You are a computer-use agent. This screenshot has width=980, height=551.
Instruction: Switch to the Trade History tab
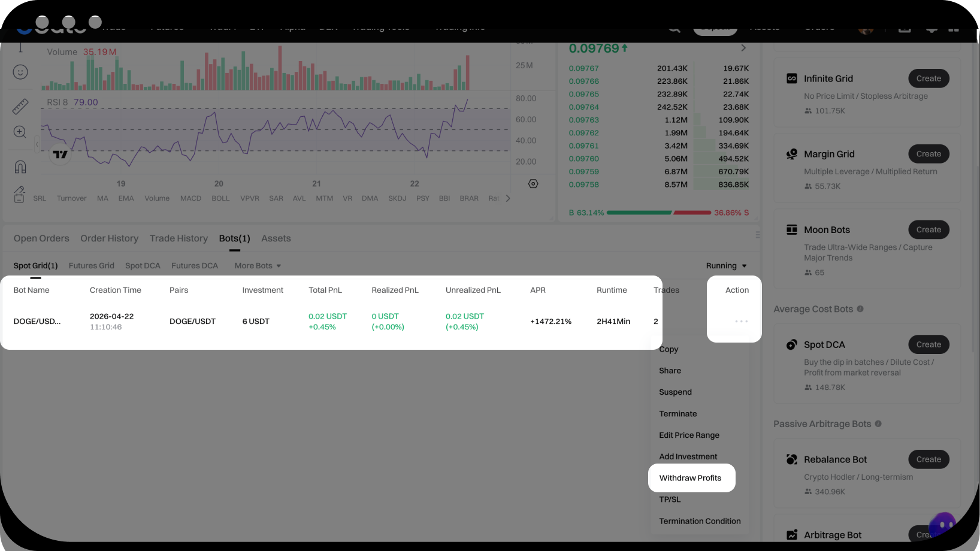coord(179,238)
